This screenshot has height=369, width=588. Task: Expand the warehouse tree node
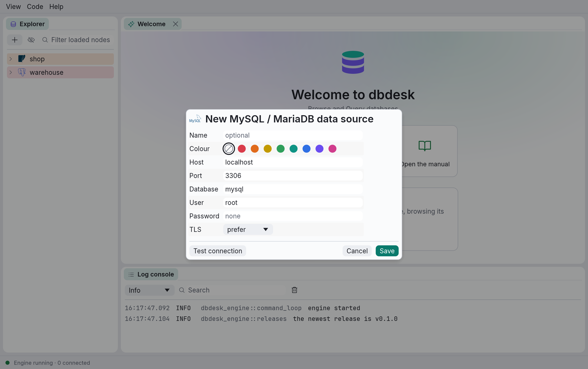[x=11, y=72]
